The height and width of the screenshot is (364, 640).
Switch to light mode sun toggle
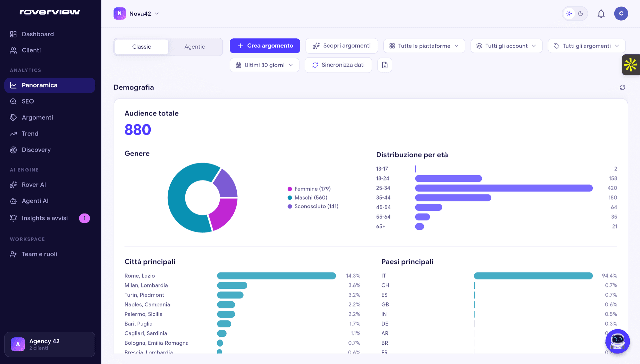[569, 14]
